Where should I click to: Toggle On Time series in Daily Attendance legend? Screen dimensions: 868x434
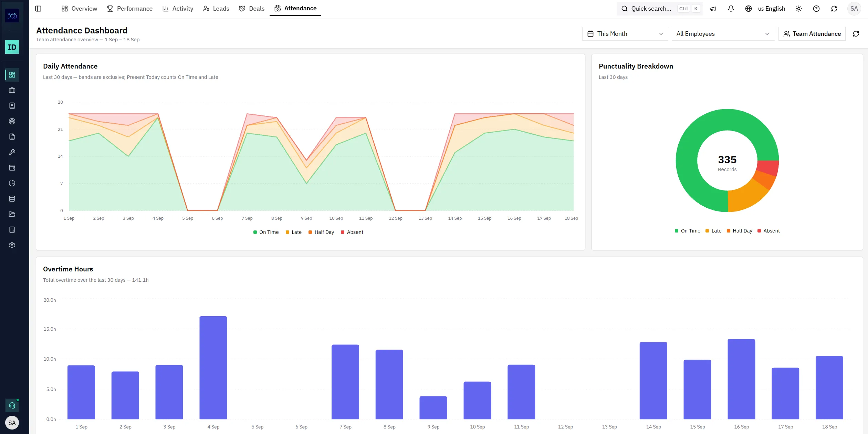point(266,232)
